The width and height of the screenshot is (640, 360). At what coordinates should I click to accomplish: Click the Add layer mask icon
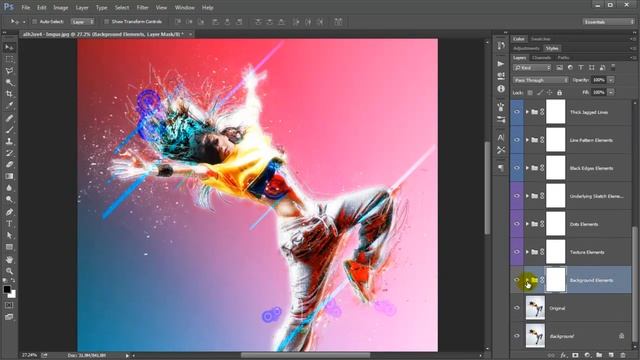575,356
